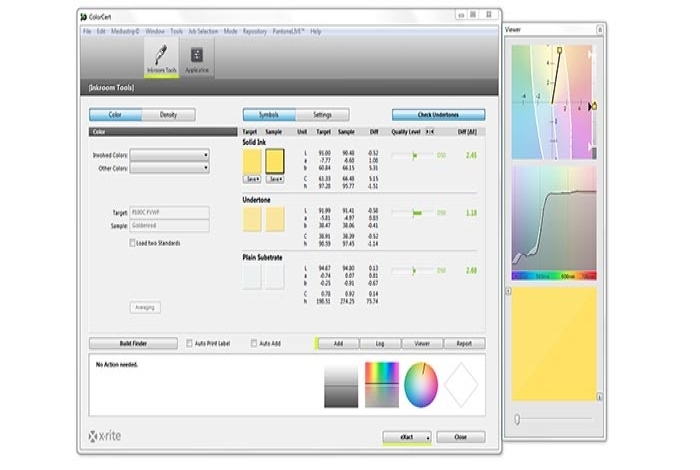Click the Add button
Image resolution: width=700 pixels, height=470 pixels.
pyautogui.click(x=338, y=343)
